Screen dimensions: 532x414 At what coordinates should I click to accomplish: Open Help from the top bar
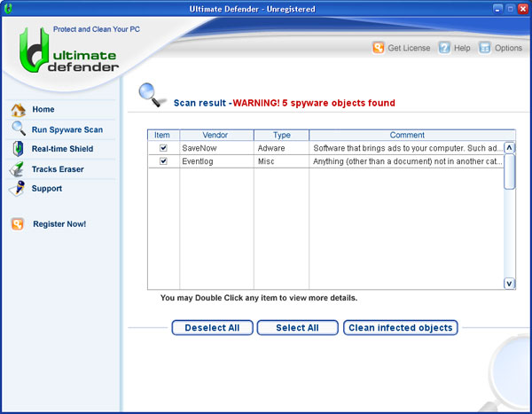(x=462, y=48)
